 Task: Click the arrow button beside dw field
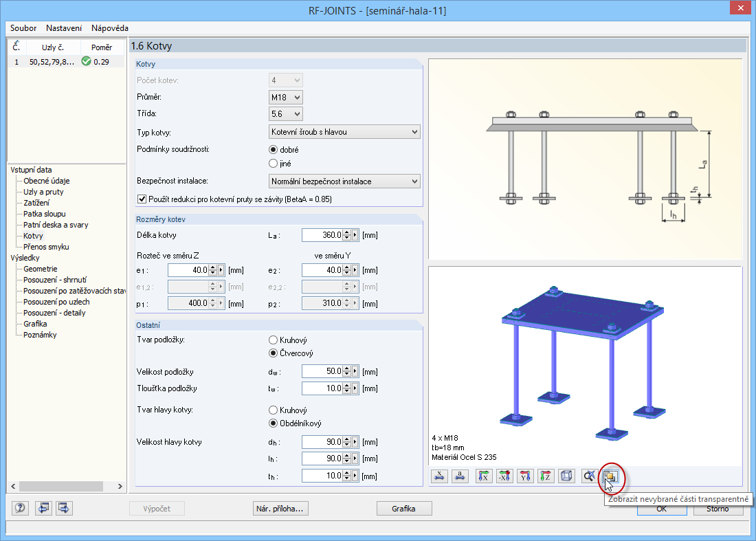point(355,372)
